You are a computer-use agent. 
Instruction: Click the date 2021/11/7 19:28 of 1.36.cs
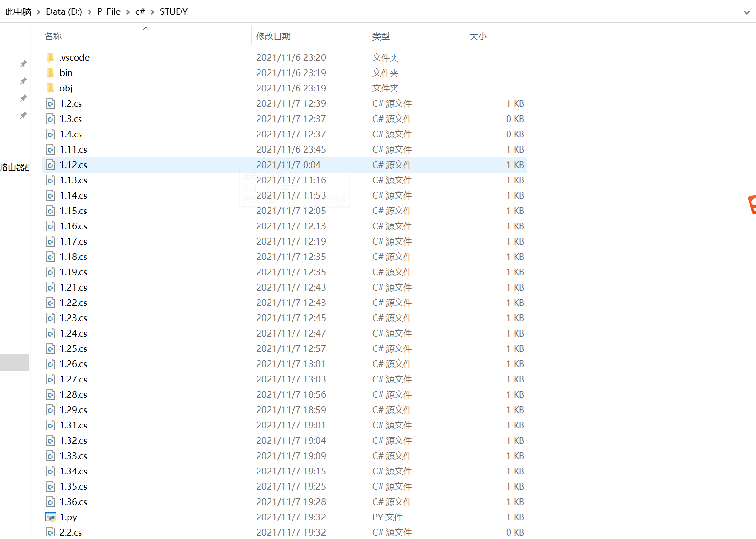tap(291, 502)
